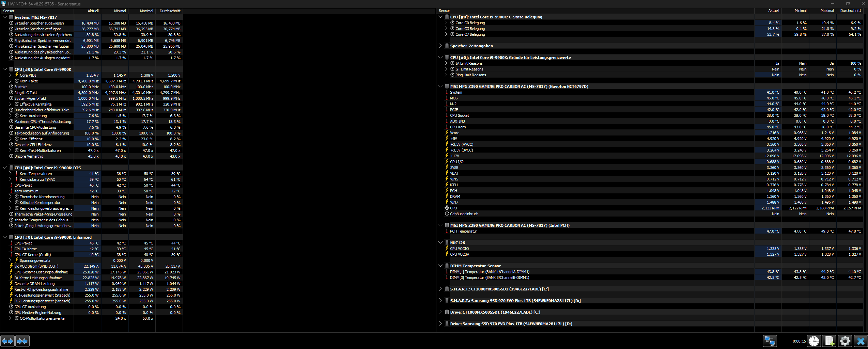
Task: Click thermometer icon beside Kern-Maximum
Action: 11,191
